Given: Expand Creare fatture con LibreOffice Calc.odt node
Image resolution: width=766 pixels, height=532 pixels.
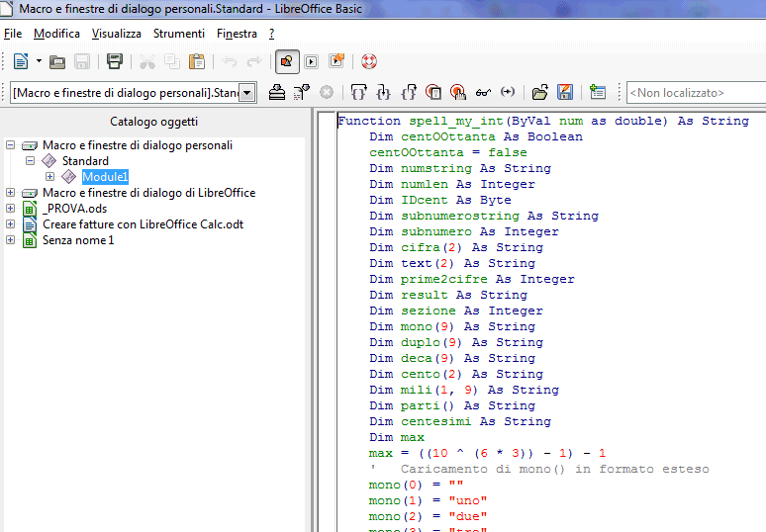Looking at the screenshot, I should tap(10, 224).
